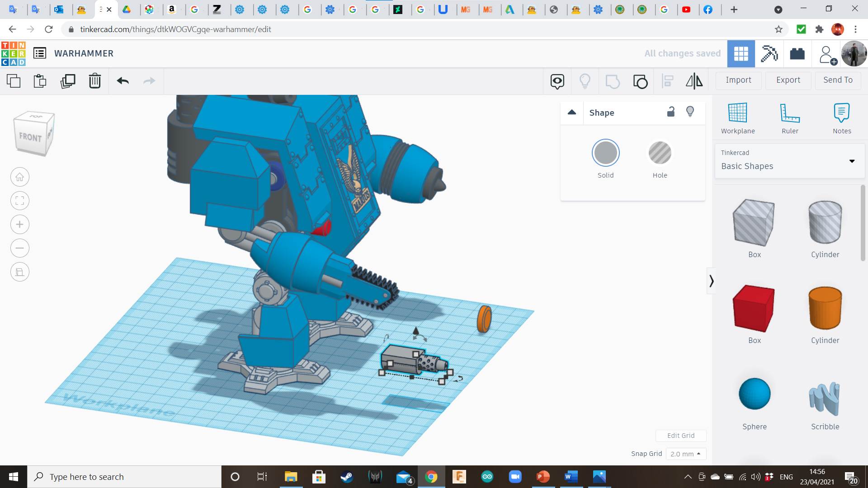Pick the red Box shape
This screenshot has height=488, width=868.
[x=754, y=309]
